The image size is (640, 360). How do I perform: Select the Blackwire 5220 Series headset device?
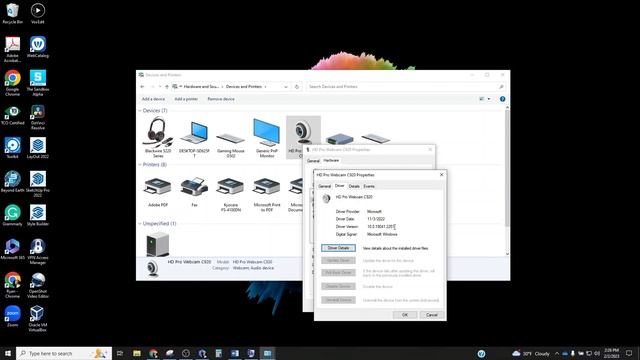pos(158,137)
